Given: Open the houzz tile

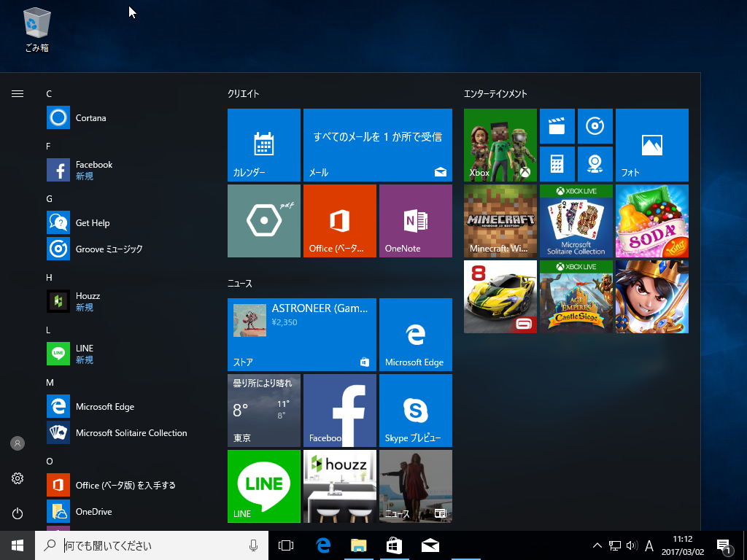Looking at the screenshot, I should click(340, 486).
